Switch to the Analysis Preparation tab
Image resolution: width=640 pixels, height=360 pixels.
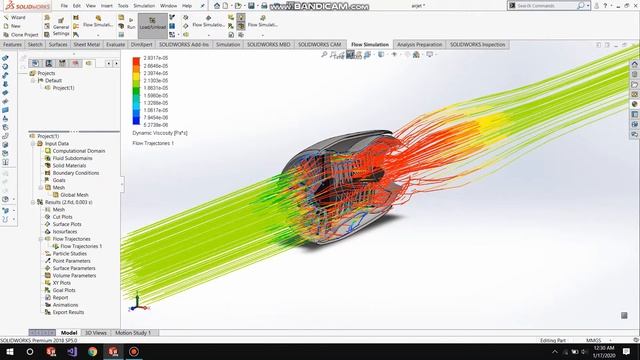(420, 44)
